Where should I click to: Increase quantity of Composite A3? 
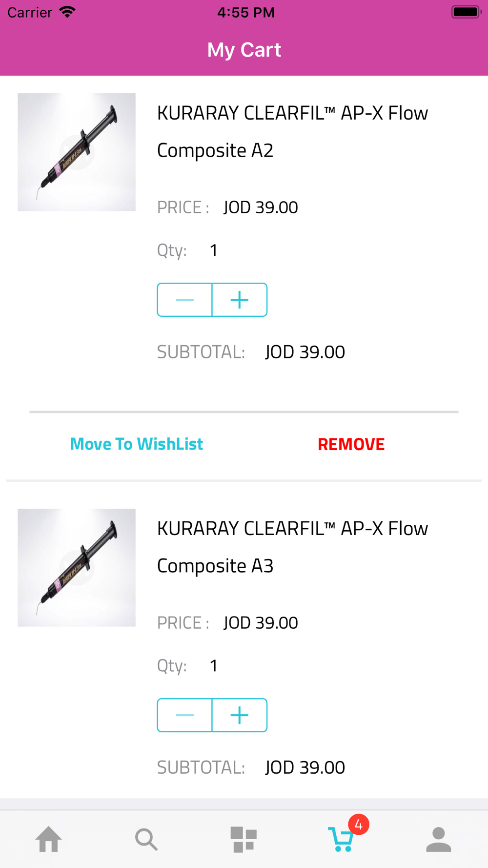point(240,715)
